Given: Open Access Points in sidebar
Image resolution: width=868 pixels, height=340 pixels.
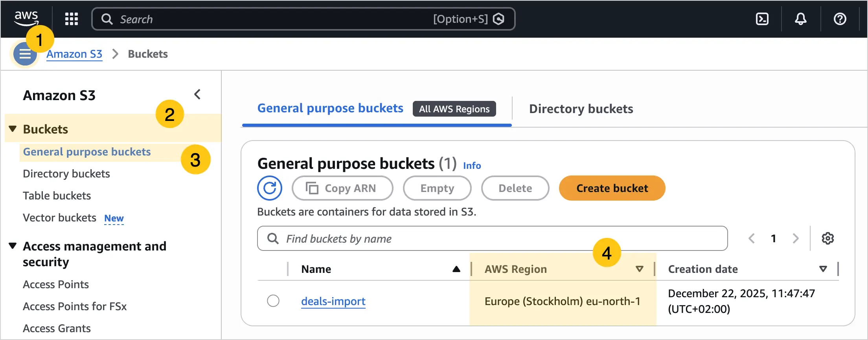Looking at the screenshot, I should pos(56,285).
